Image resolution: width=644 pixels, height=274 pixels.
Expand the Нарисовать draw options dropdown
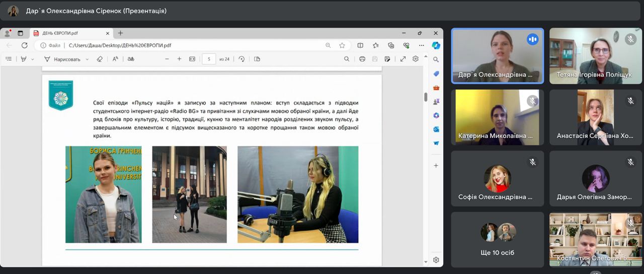(87, 59)
